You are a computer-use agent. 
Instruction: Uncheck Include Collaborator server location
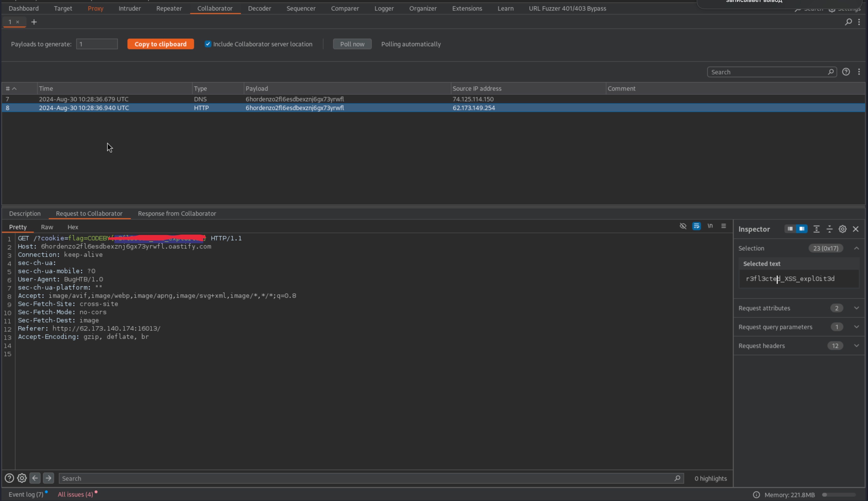click(208, 44)
